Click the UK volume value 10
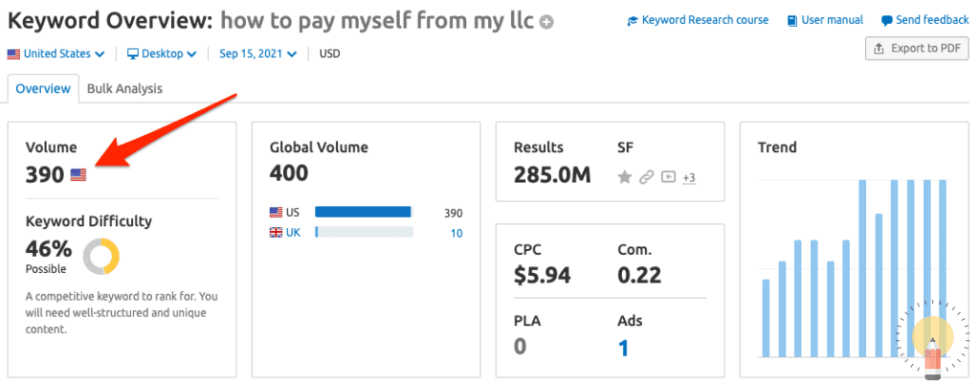Viewport: 980px width, 387px height. [x=456, y=233]
